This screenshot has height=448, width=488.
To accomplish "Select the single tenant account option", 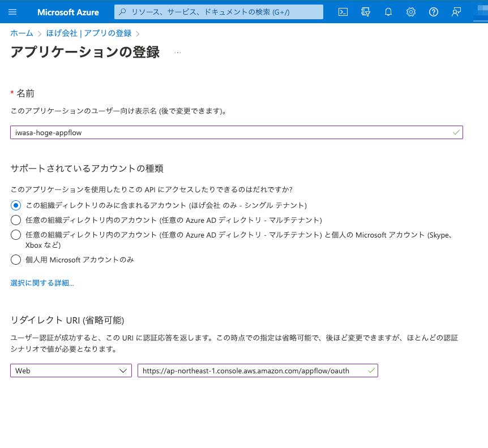I will pos(15,205).
